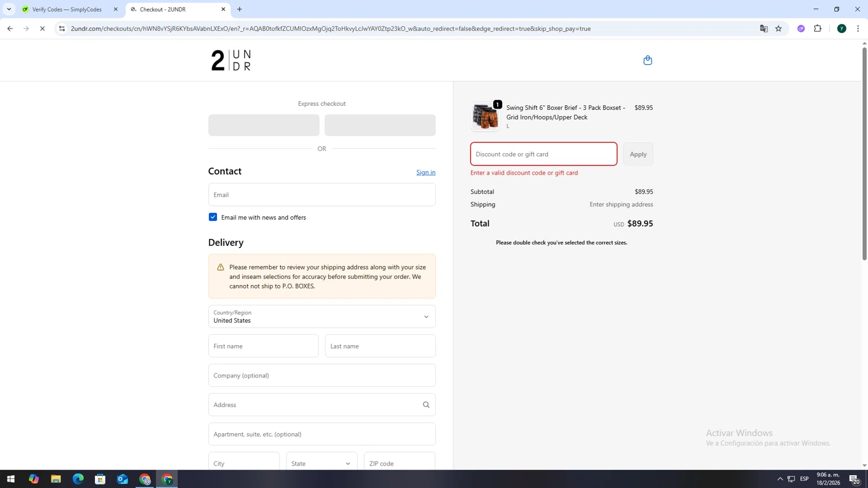Open Outlook from the taskbar

[x=123, y=479]
